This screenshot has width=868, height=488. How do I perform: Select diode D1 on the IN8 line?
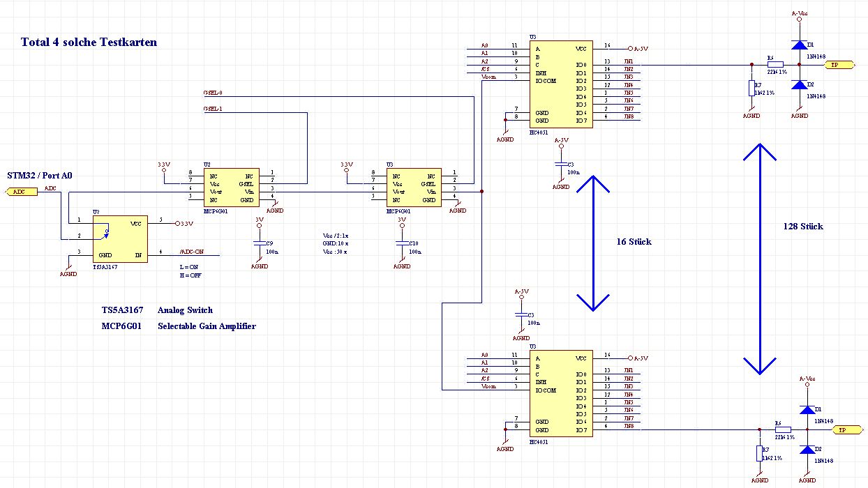pyautogui.click(x=807, y=410)
